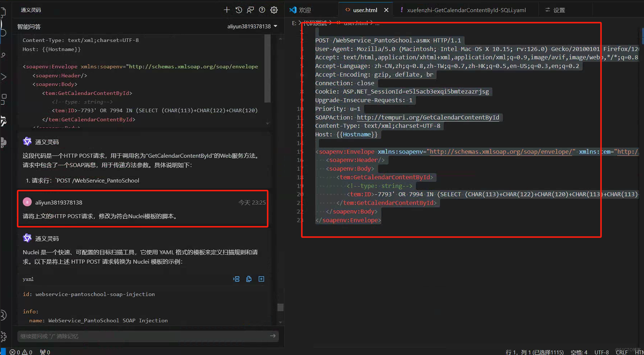The image size is (644, 355).
Task: Click Host: {{Hostname}} line in editor
Action: [346, 134]
